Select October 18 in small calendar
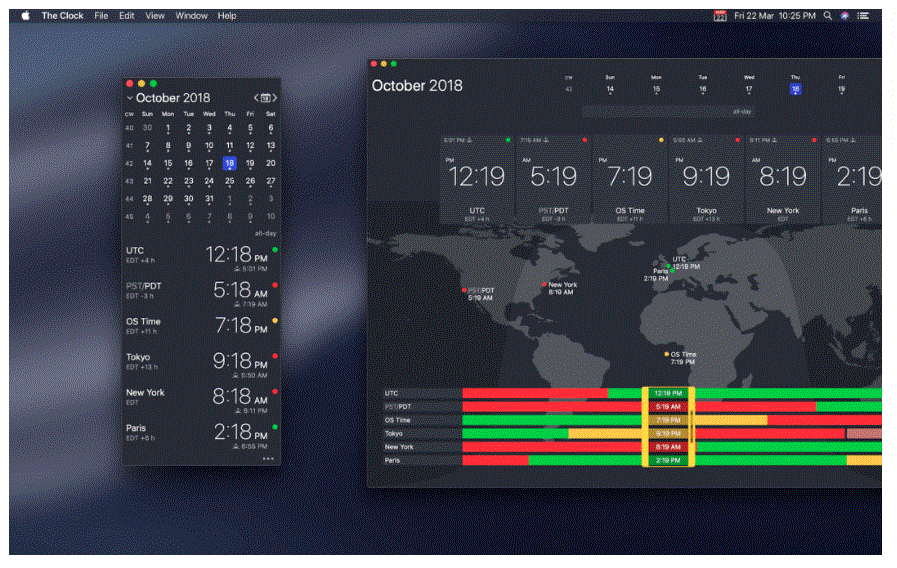The image size is (897, 568). (229, 163)
